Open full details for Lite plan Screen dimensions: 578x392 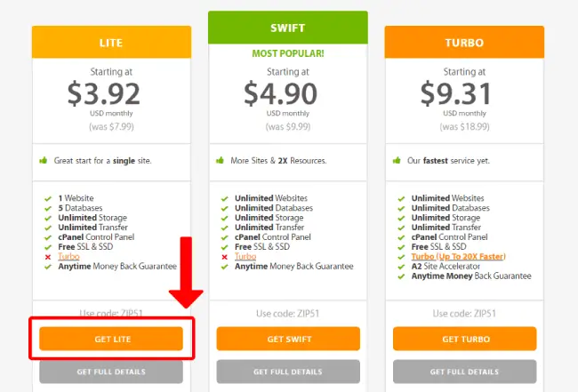point(111,372)
